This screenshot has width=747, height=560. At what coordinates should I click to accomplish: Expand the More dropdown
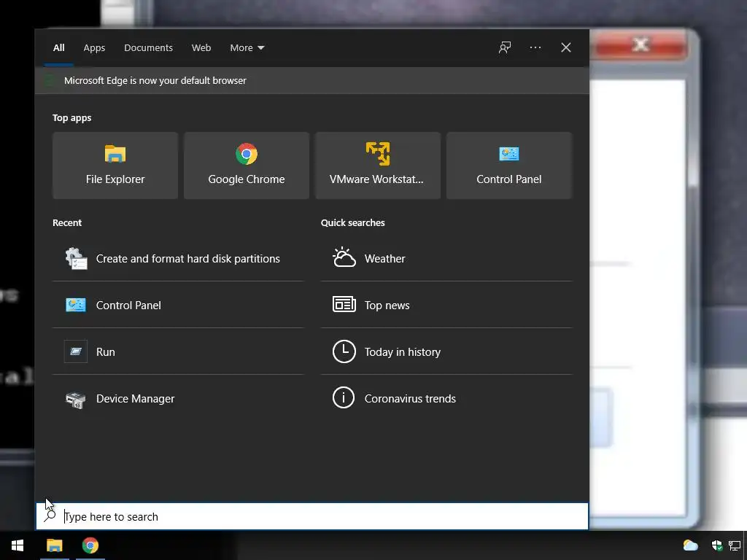click(x=247, y=47)
